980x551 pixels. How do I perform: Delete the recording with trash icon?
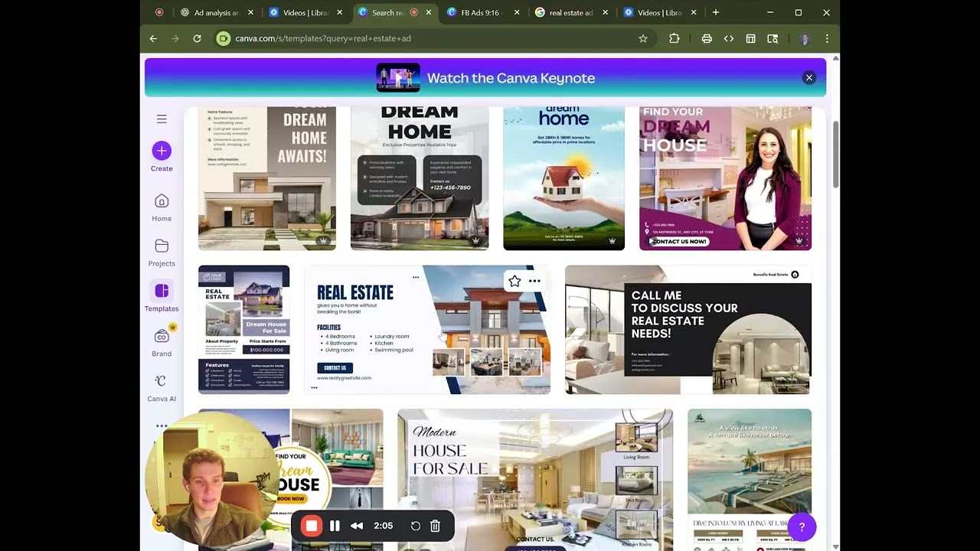435,526
